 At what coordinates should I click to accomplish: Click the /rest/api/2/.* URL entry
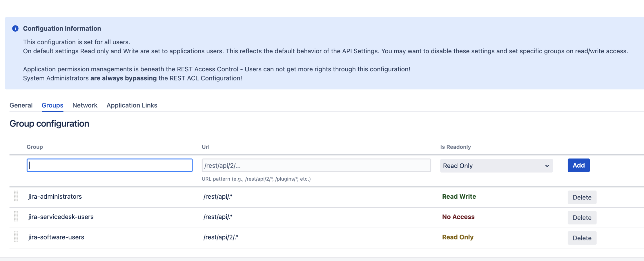point(221,237)
